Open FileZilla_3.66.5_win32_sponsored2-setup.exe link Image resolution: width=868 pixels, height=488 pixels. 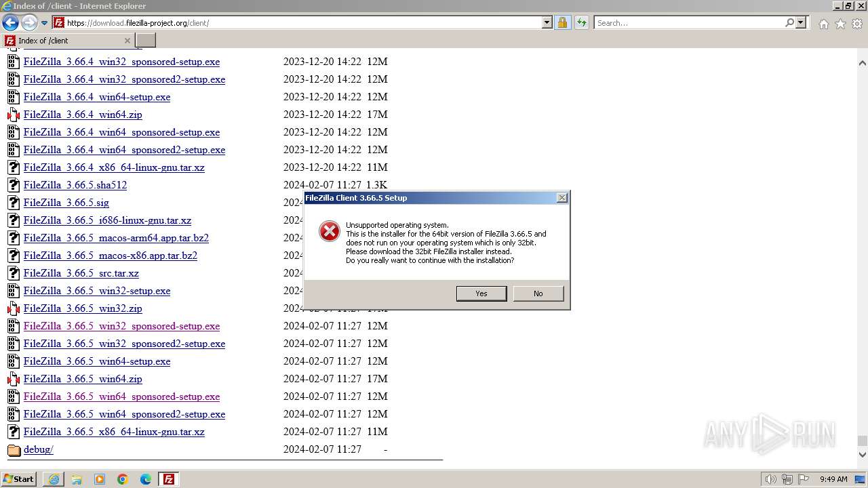(x=124, y=344)
